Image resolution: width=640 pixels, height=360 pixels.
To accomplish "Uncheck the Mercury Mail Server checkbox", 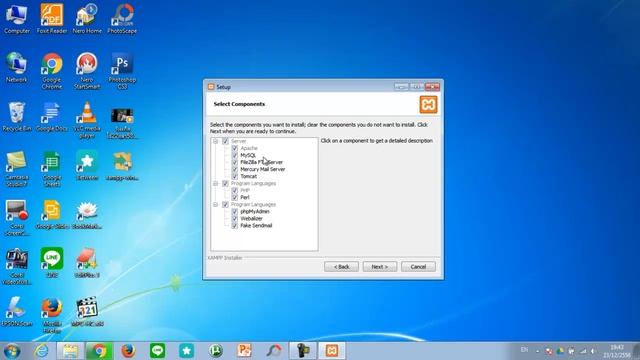I will click(235, 169).
